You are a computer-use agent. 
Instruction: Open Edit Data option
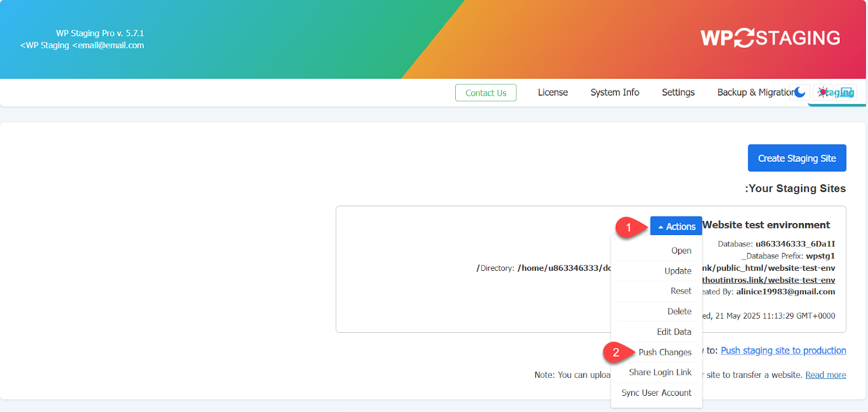674,332
